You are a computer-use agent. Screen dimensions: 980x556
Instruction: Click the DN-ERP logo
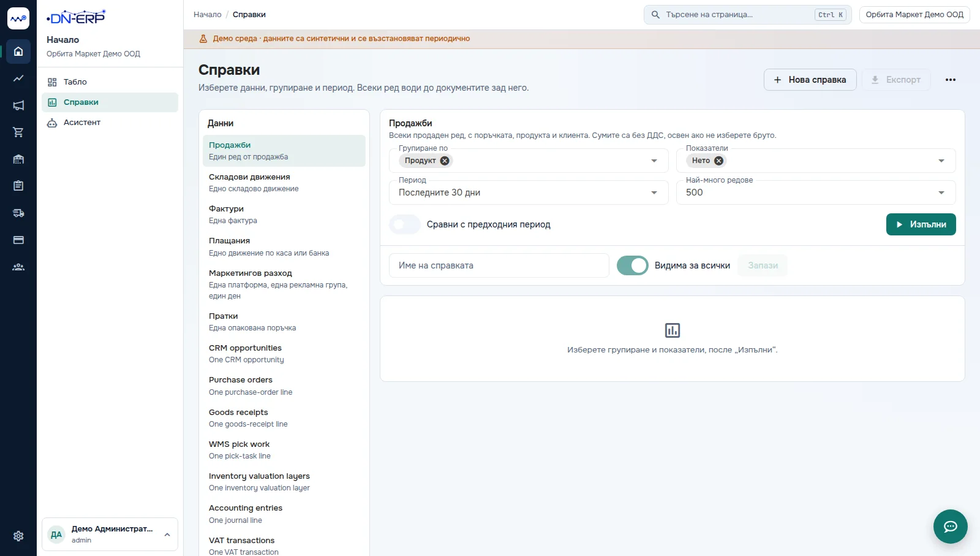click(76, 17)
